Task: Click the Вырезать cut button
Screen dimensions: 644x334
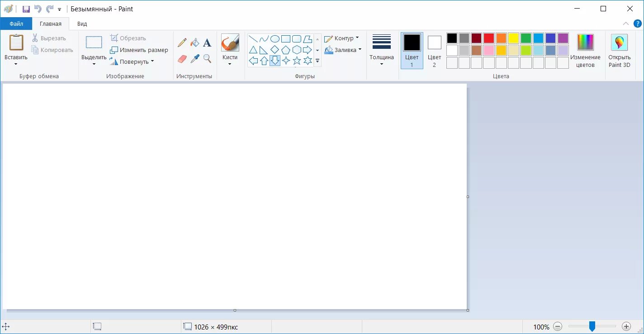Action: (49, 38)
